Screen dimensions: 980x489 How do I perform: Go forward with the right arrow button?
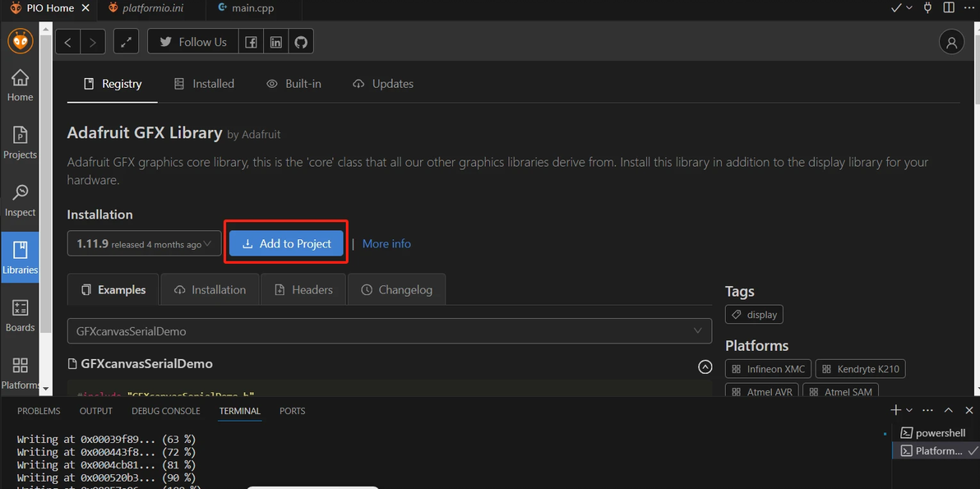coord(93,42)
